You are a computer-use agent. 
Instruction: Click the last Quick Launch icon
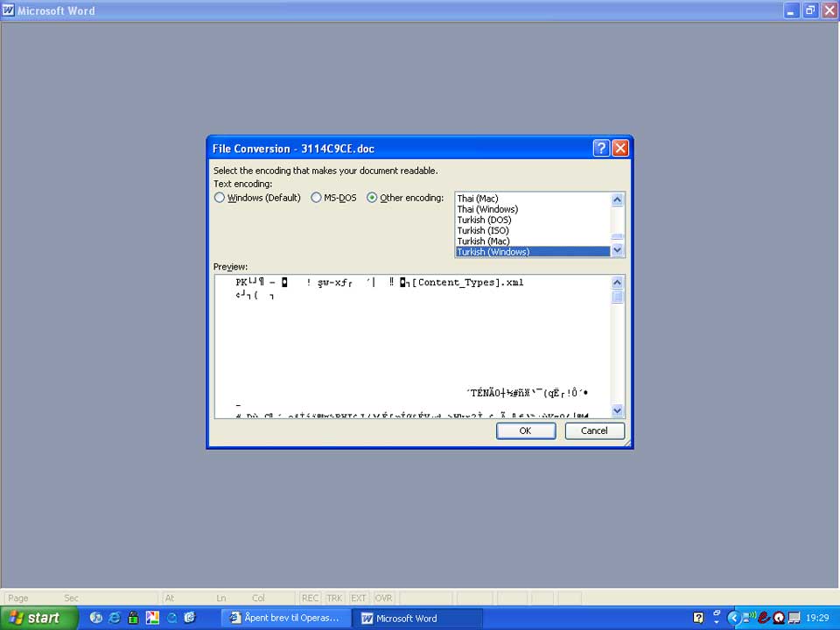click(x=190, y=618)
